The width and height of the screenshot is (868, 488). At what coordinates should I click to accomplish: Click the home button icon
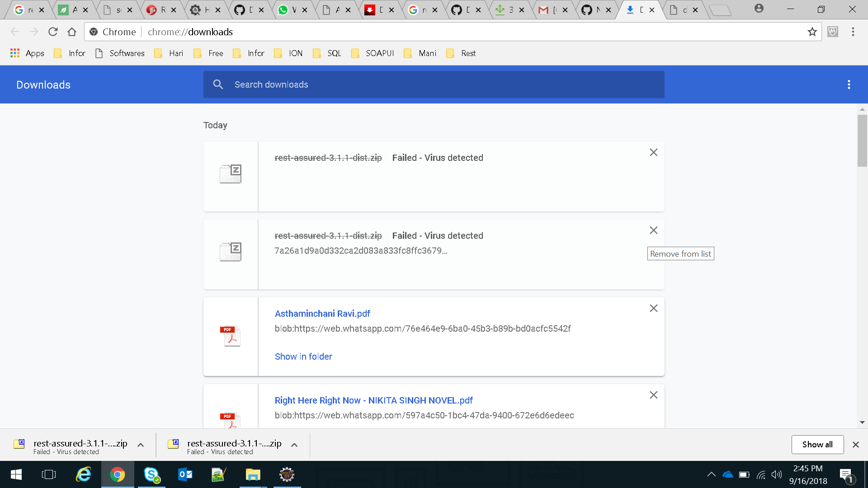point(72,32)
